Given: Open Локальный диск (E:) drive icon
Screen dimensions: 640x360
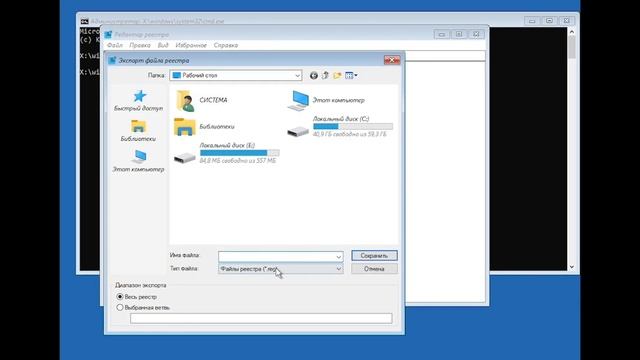Looking at the screenshot, I should (184, 158).
